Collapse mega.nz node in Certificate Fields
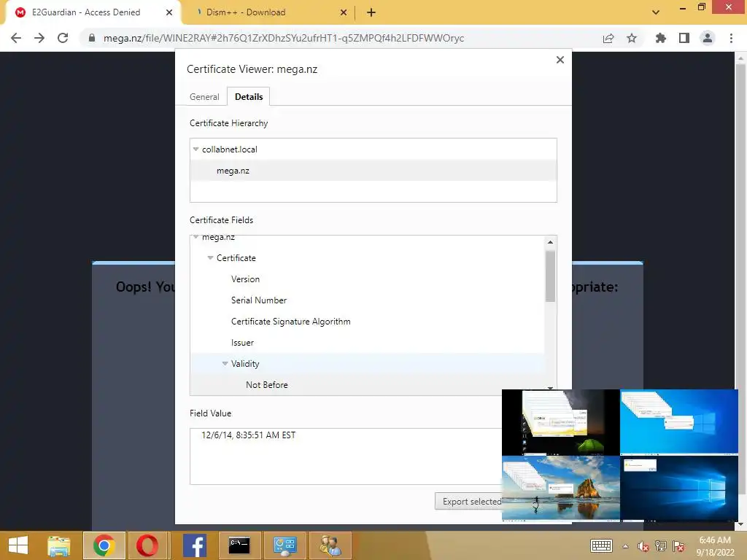This screenshot has height=560, width=747. tap(196, 237)
